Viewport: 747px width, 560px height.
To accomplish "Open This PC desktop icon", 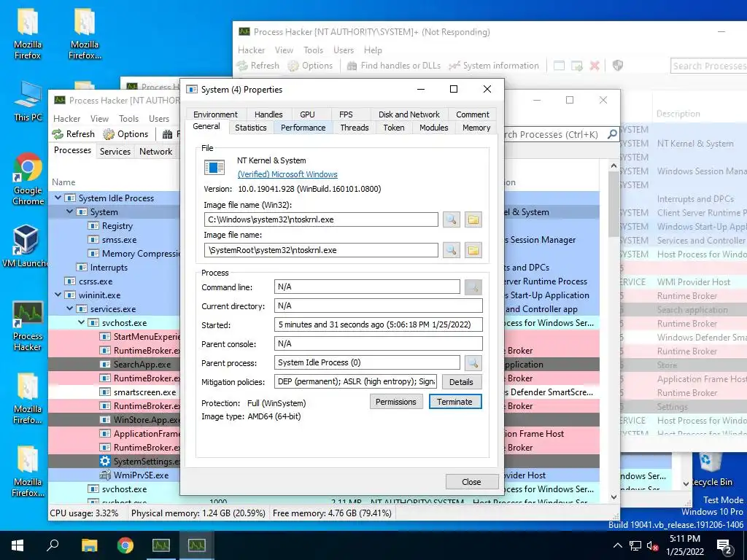I will pos(28,101).
